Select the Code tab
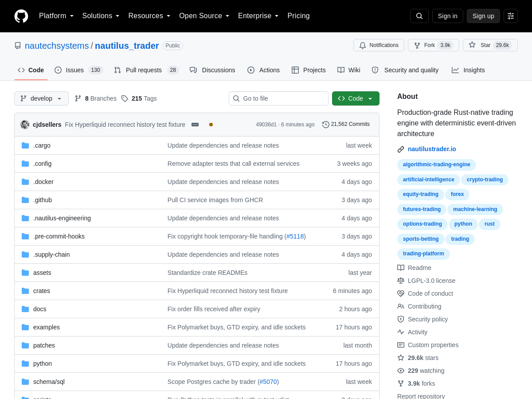Image resolution: width=532 pixels, height=399 pixels. coord(31,70)
